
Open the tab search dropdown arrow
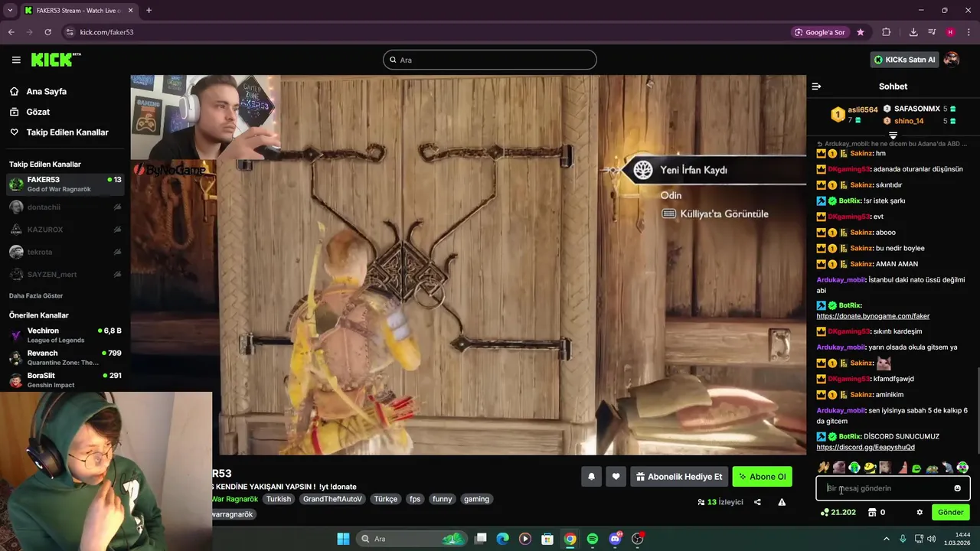(x=10, y=10)
